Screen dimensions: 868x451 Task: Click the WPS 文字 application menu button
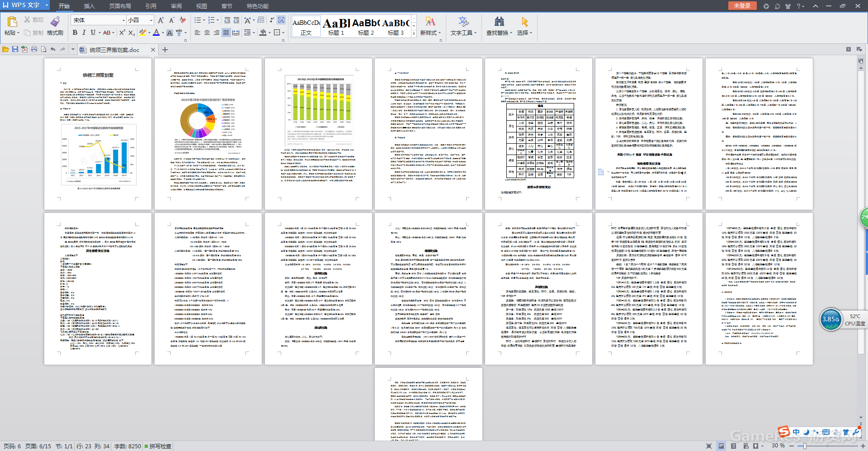[x=25, y=5]
